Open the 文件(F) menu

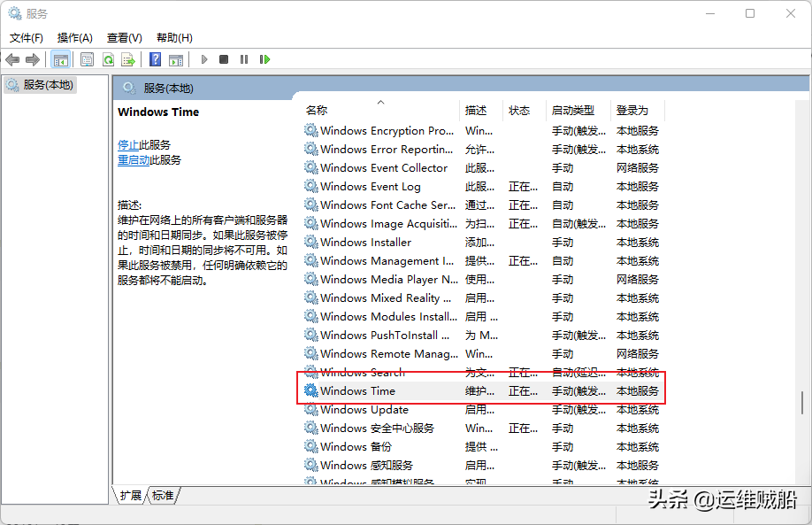[27, 38]
